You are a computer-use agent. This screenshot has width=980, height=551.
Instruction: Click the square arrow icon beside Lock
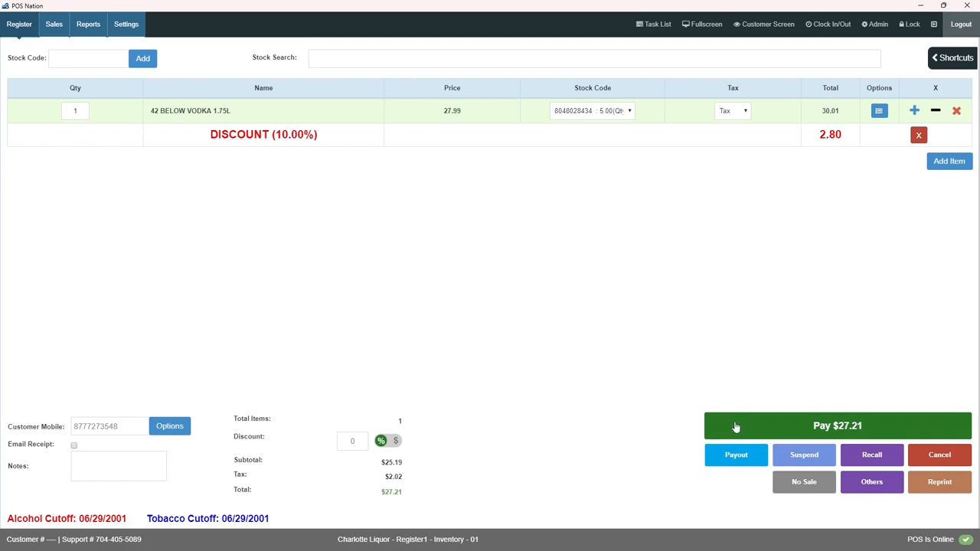pyautogui.click(x=934, y=24)
